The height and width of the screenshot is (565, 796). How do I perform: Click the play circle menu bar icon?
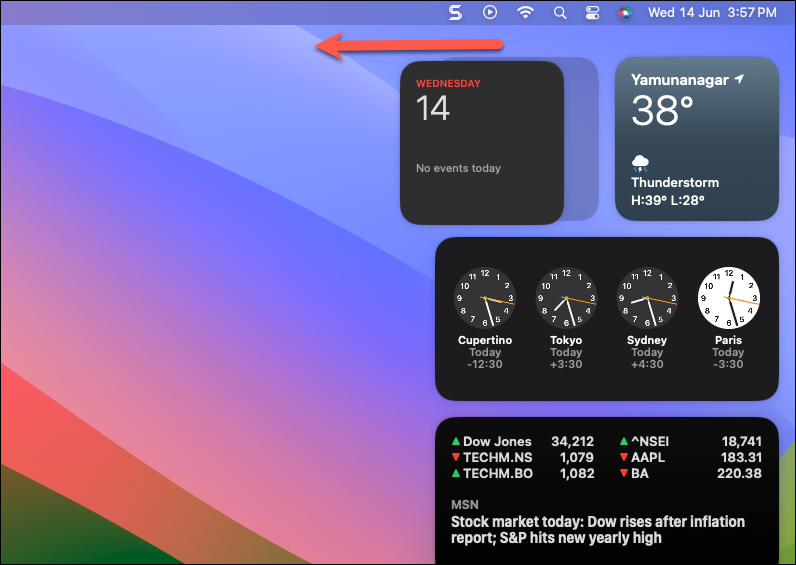[490, 12]
